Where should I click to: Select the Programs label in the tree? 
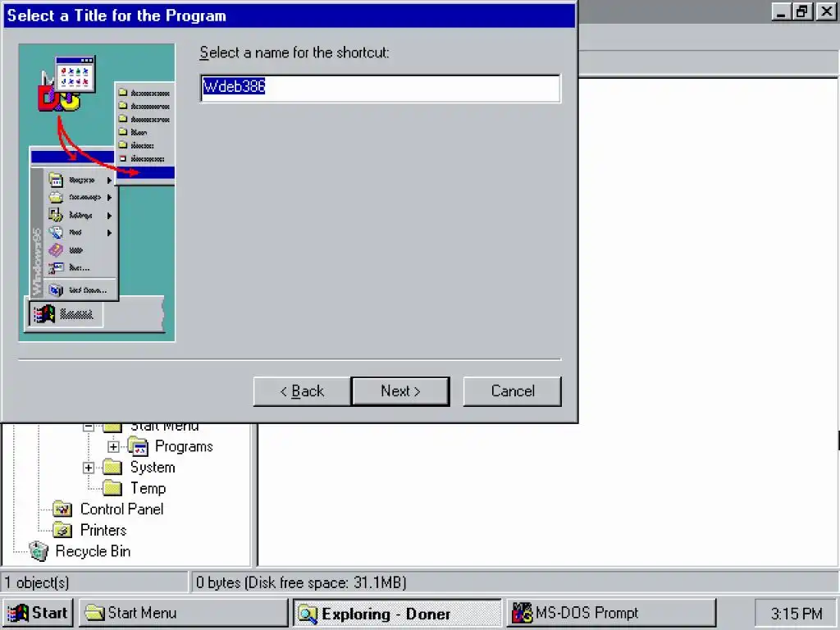pyautogui.click(x=184, y=446)
